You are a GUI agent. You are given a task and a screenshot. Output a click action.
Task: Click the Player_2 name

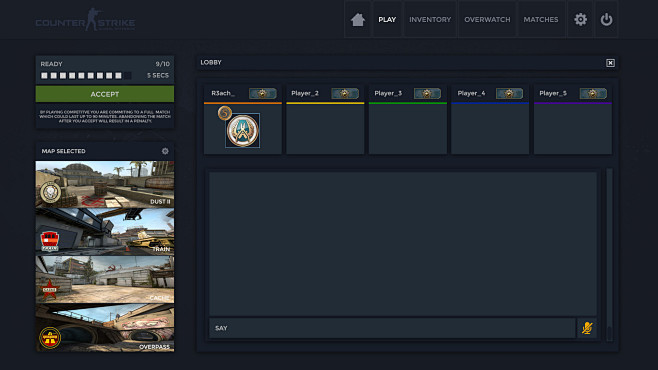coord(305,93)
